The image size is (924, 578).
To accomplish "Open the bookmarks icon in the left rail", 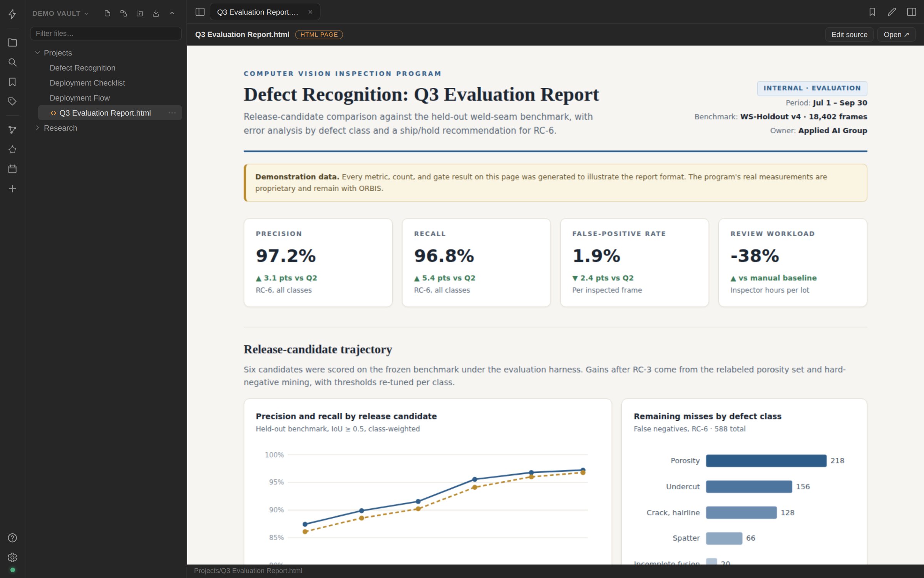I will click(12, 82).
